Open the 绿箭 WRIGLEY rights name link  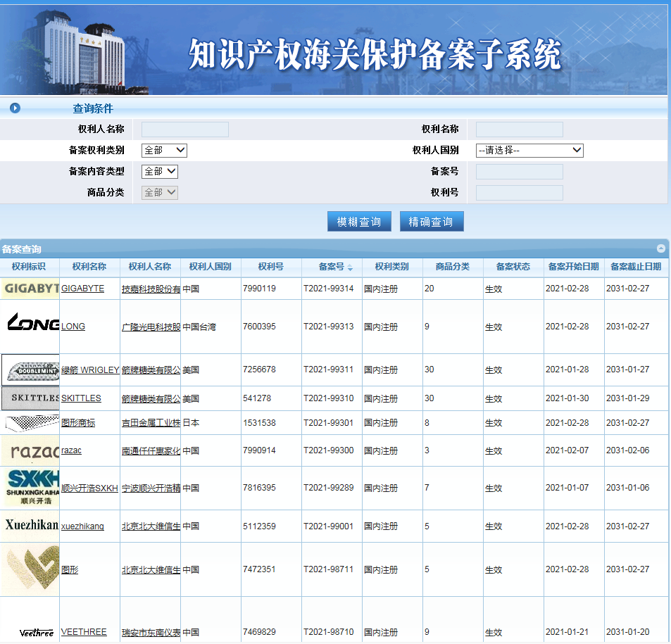90,370
